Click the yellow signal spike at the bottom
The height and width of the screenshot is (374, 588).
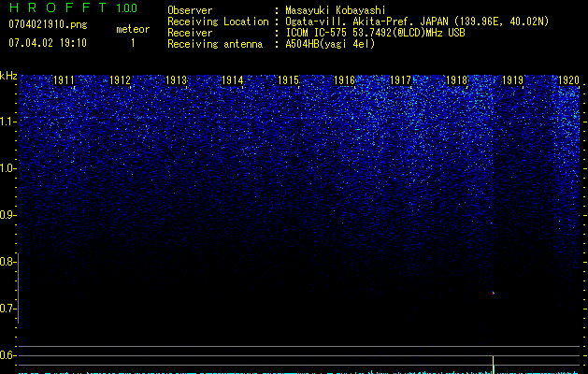[x=494, y=365]
